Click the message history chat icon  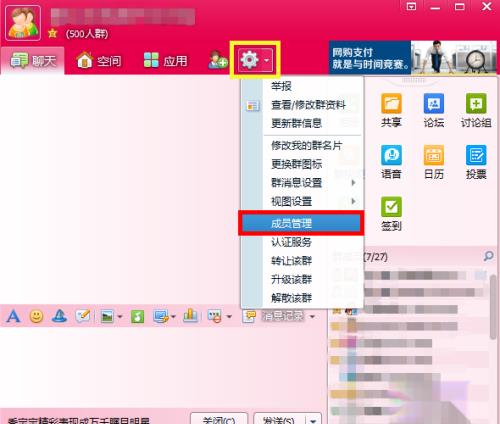click(249, 316)
